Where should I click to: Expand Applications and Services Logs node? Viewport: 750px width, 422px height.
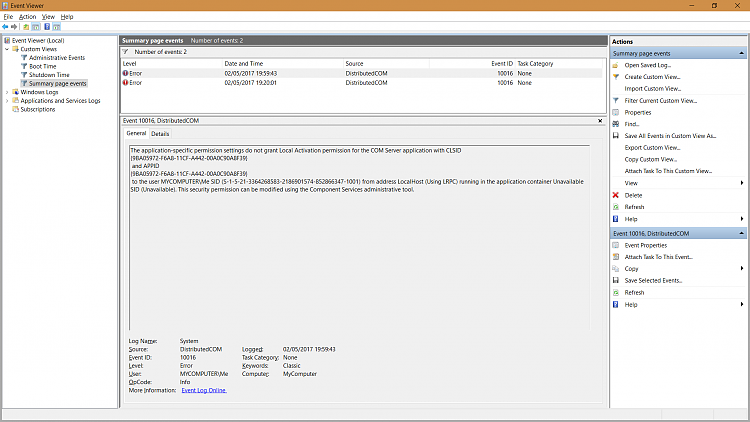[x=7, y=101]
